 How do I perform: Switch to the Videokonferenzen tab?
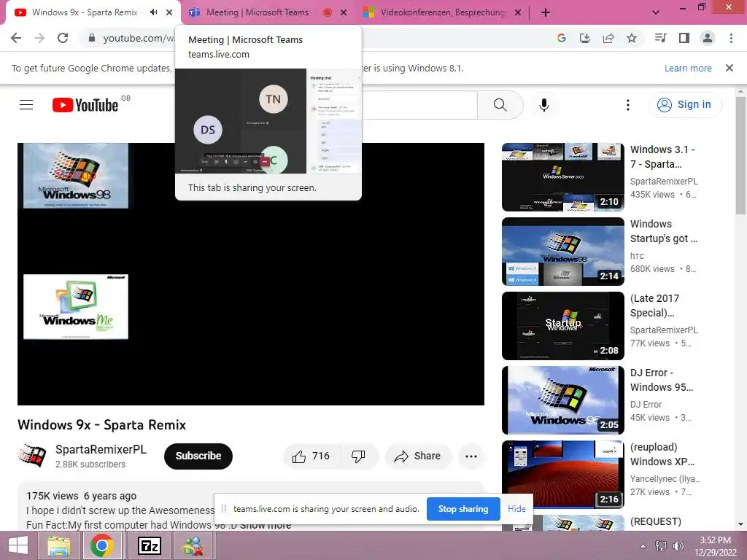(x=442, y=12)
